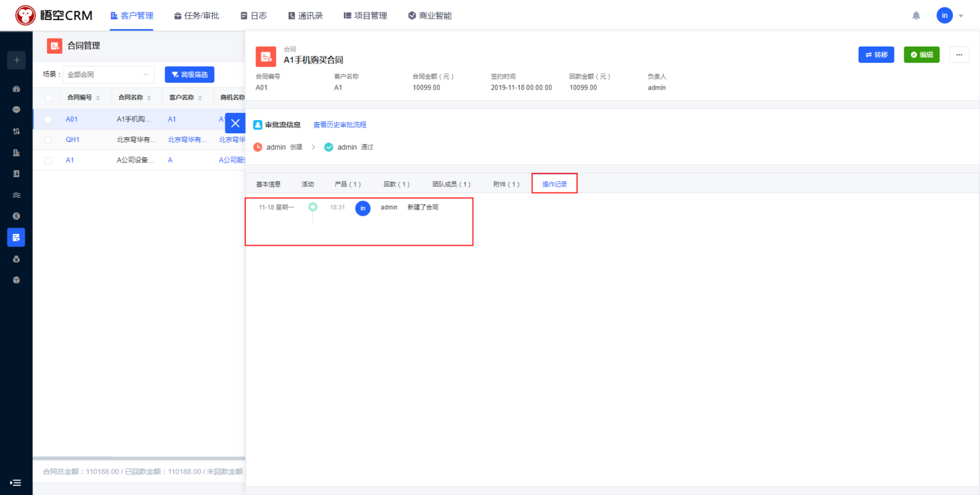
Task: Check the box for contract A1 row
Action: 48,161
